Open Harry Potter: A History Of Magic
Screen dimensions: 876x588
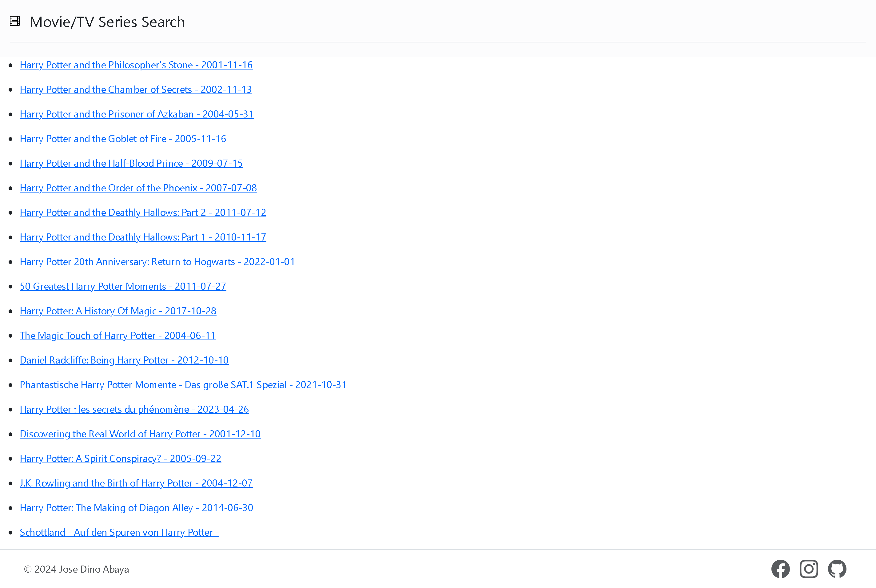pos(118,311)
